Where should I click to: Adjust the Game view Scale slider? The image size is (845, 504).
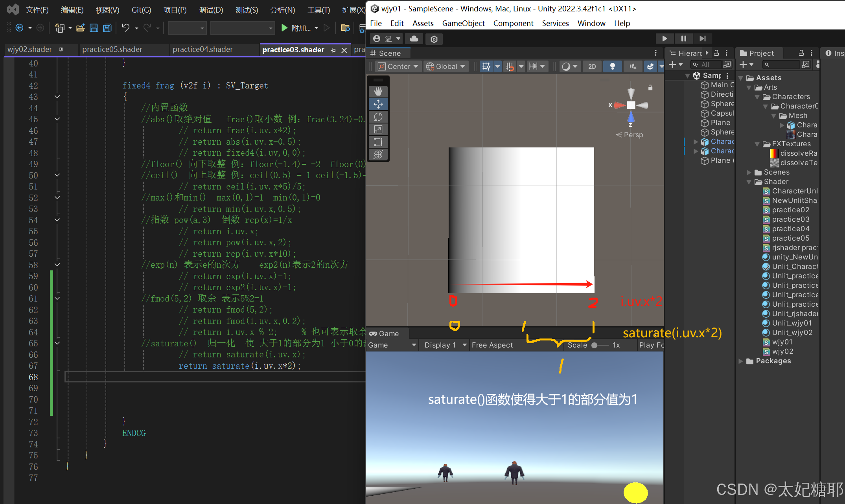point(595,345)
